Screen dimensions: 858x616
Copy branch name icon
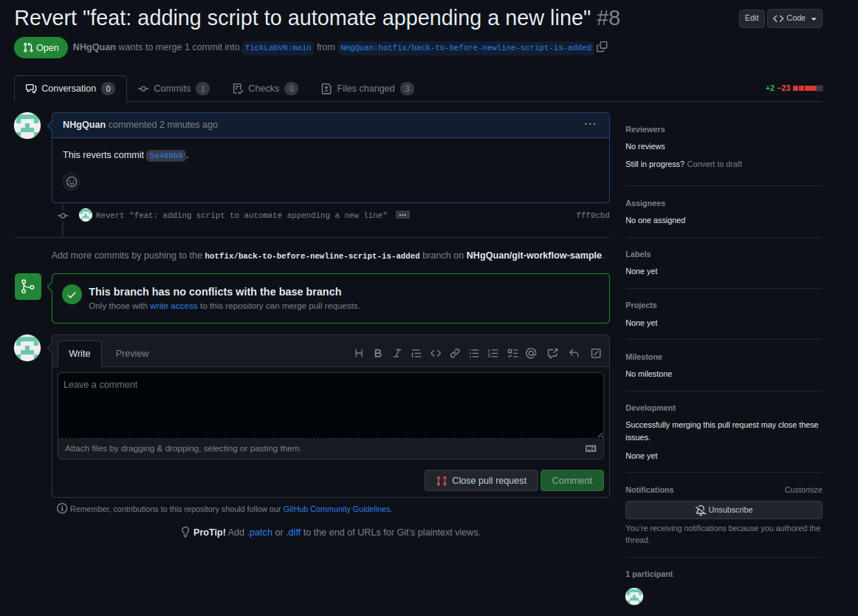(602, 47)
